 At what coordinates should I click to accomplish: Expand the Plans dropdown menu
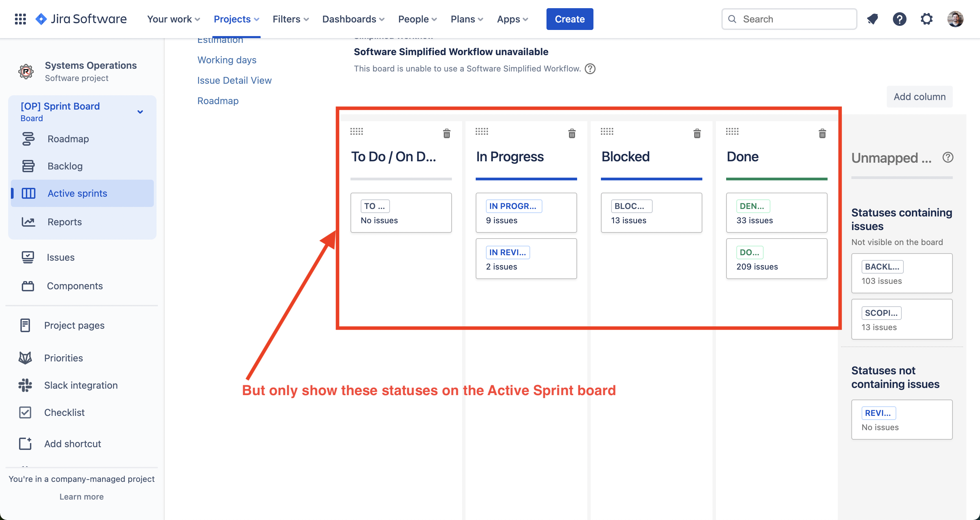pyautogui.click(x=467, y=19)
